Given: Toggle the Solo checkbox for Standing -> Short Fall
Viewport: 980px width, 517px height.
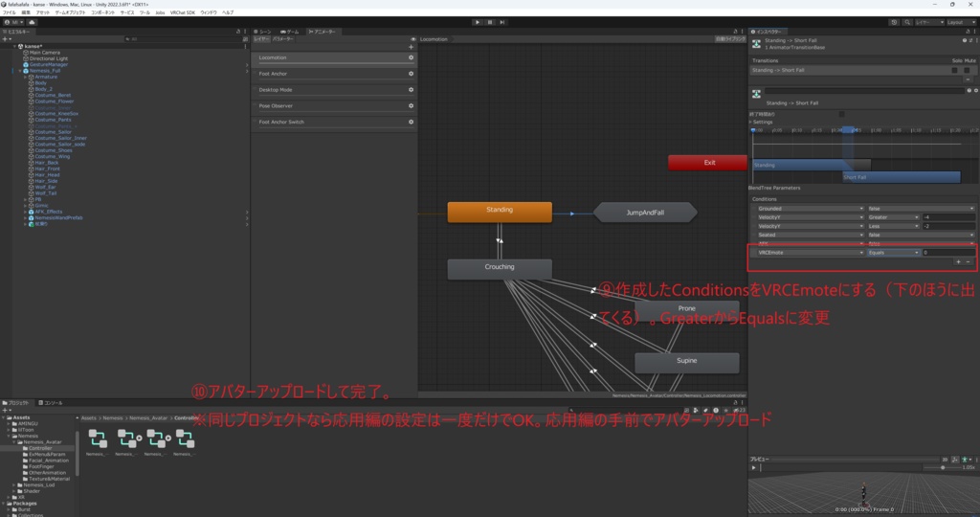Looking at the screenshot, I should coord(954,70).
